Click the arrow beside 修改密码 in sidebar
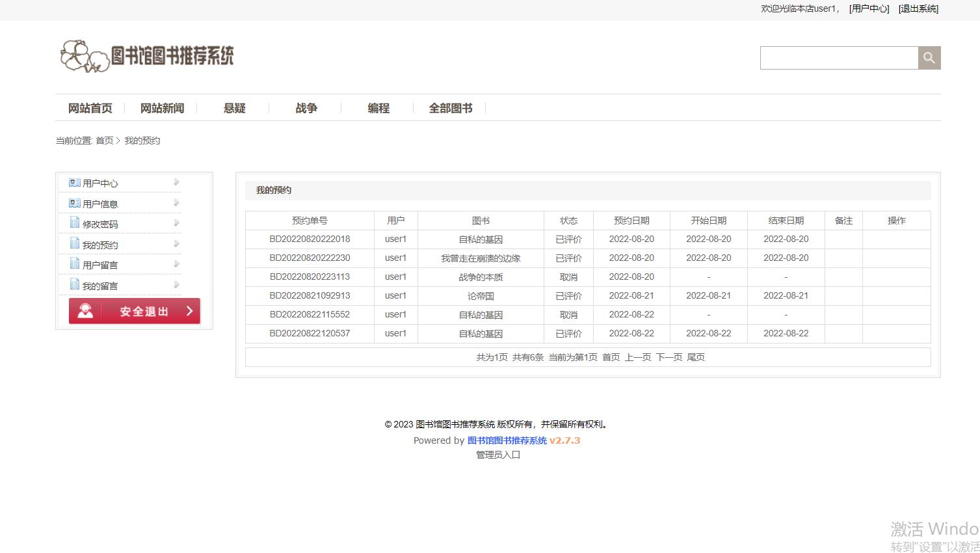The height and width of the screenshot is (553, 980). click(x=176, y=223)
